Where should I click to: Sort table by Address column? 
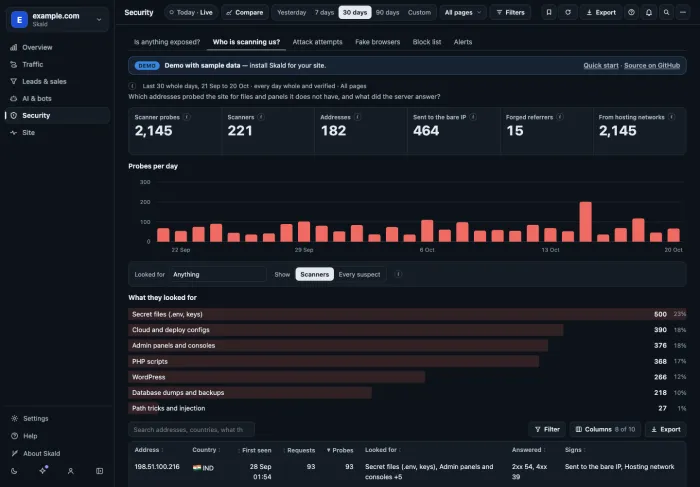pyautogui.click(x=149, y=450)
